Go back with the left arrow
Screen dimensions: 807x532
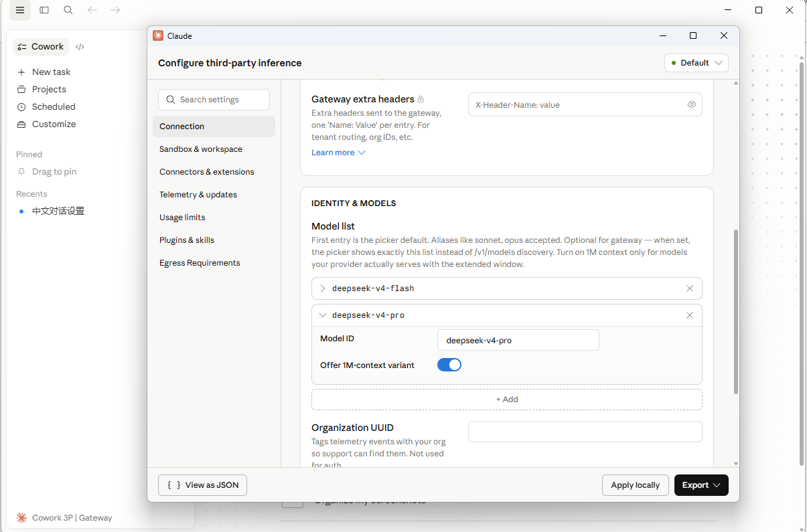tap(92, 10)
